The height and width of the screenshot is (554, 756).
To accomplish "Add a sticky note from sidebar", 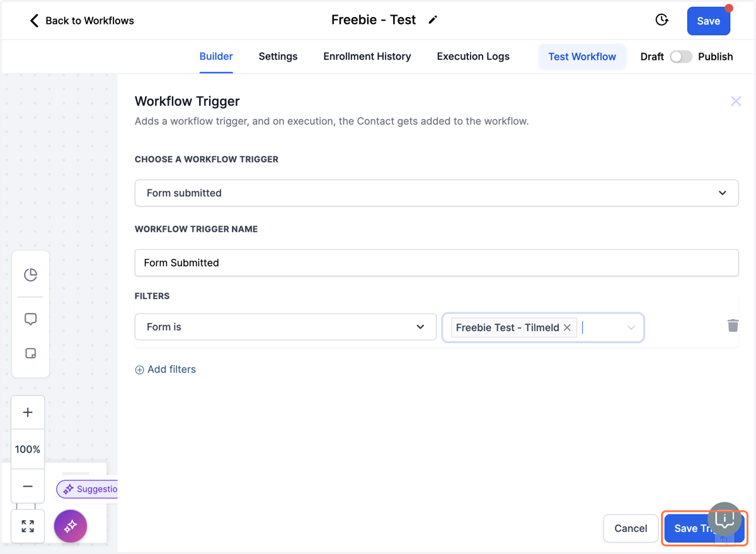I will 30,353.
